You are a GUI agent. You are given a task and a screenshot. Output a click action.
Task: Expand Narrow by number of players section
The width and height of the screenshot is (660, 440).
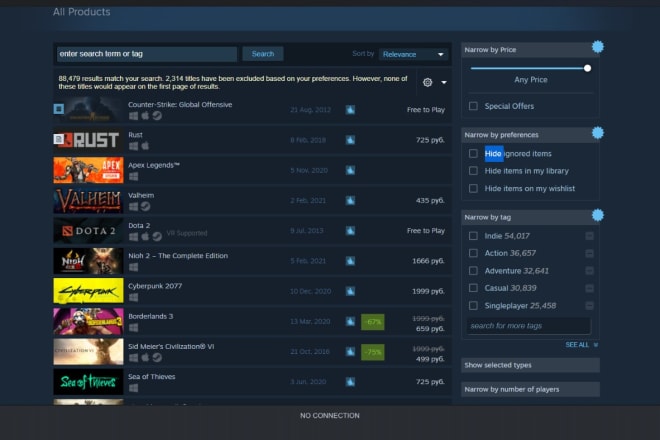(x=530, y=389)
